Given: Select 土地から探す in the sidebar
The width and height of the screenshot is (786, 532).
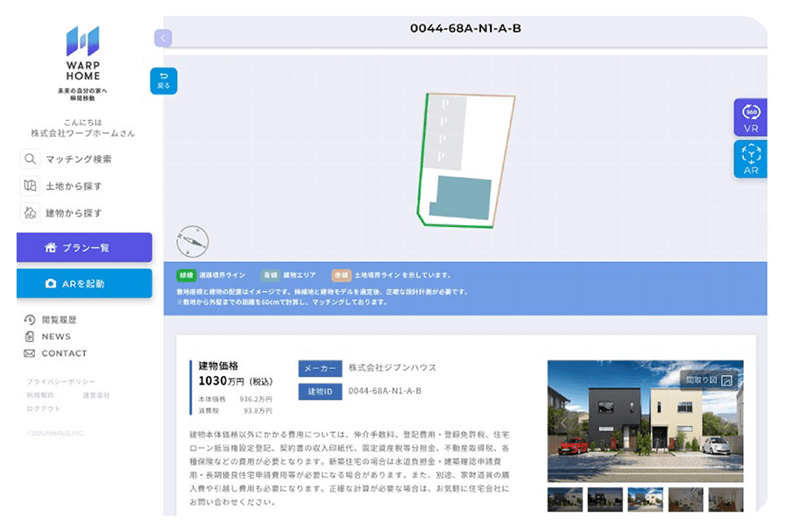Looking at the screenshot, I should click(x=74, y=186).
